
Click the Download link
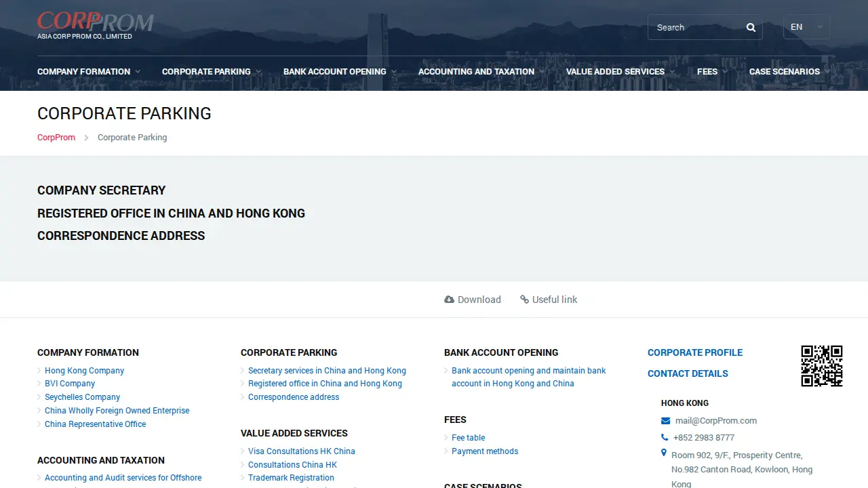[x=473, y=300]
